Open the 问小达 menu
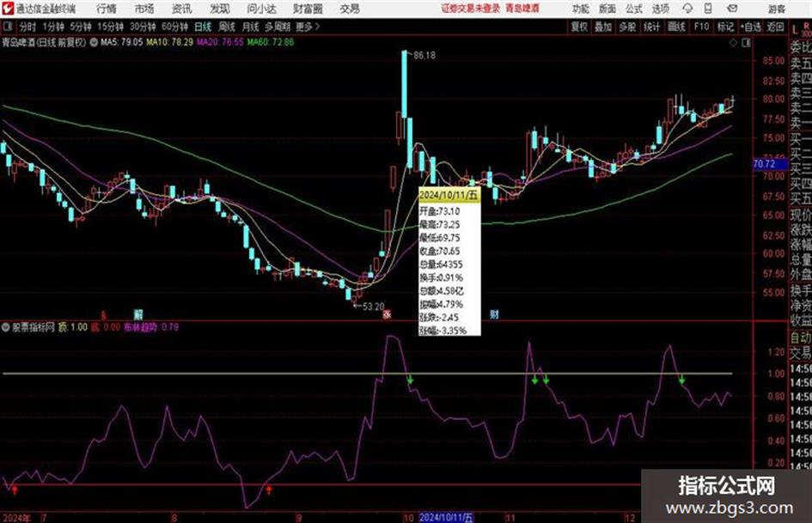 coord(261,9)
